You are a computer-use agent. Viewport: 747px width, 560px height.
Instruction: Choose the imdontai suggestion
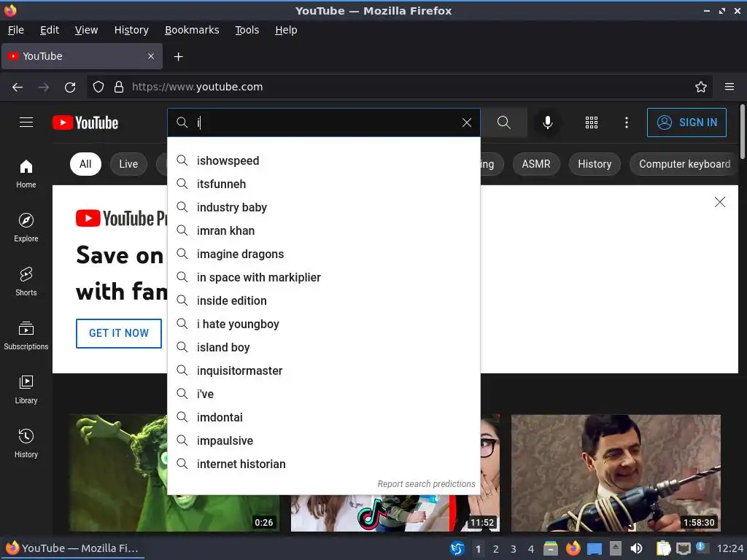324,417
